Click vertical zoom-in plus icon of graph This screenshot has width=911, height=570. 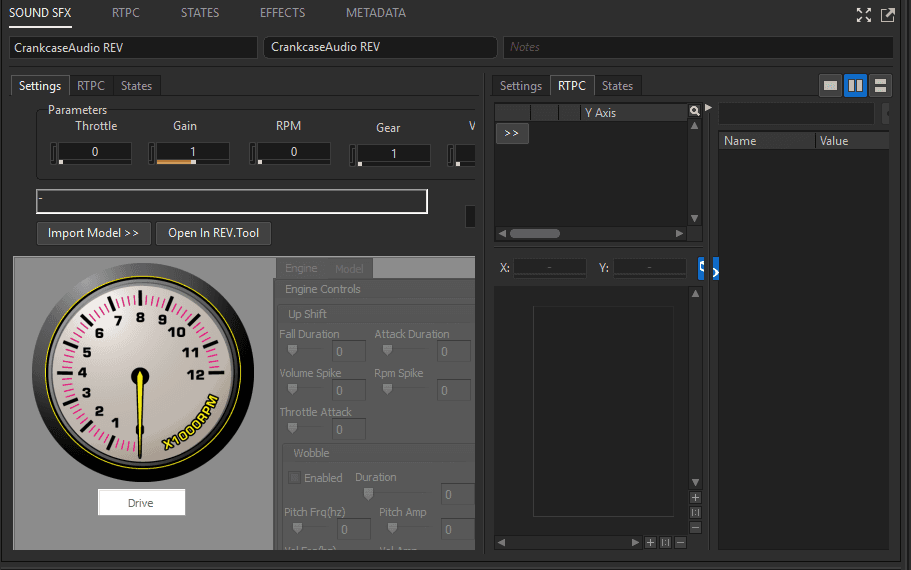[696, 497]
